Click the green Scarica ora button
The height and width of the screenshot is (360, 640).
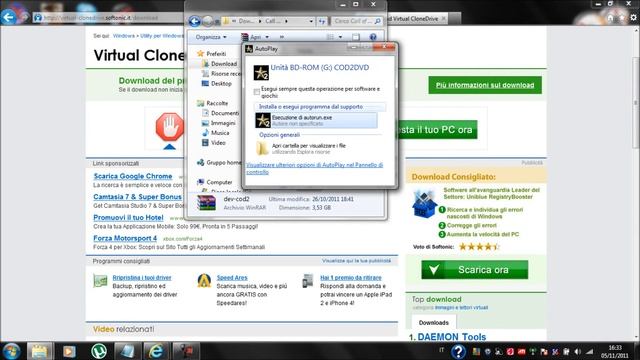(475, 270)
